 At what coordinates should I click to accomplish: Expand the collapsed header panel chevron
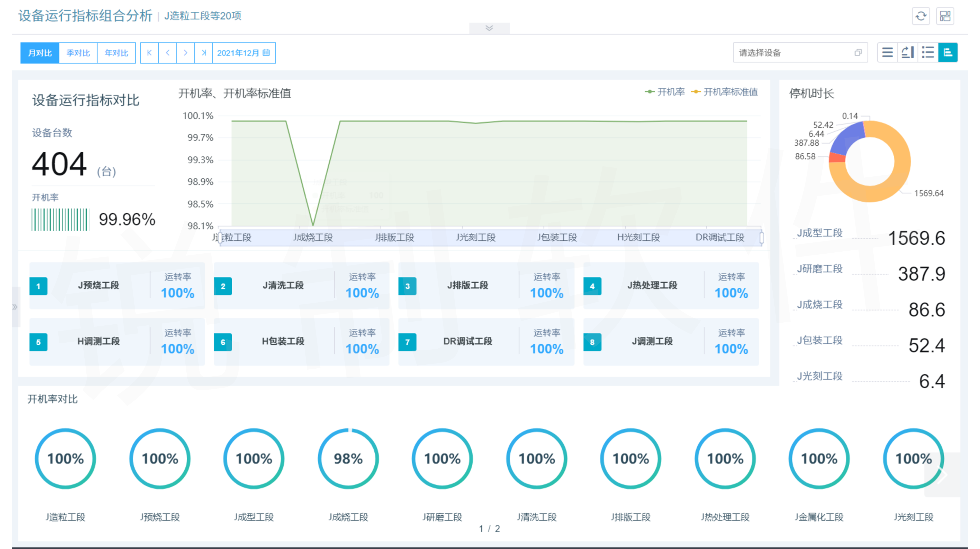click(x=489, y=28)
